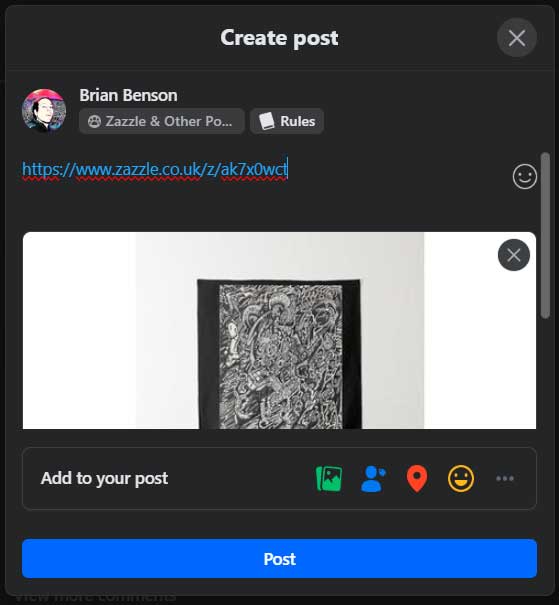Click the blue Post button

[x=279, y=559]
